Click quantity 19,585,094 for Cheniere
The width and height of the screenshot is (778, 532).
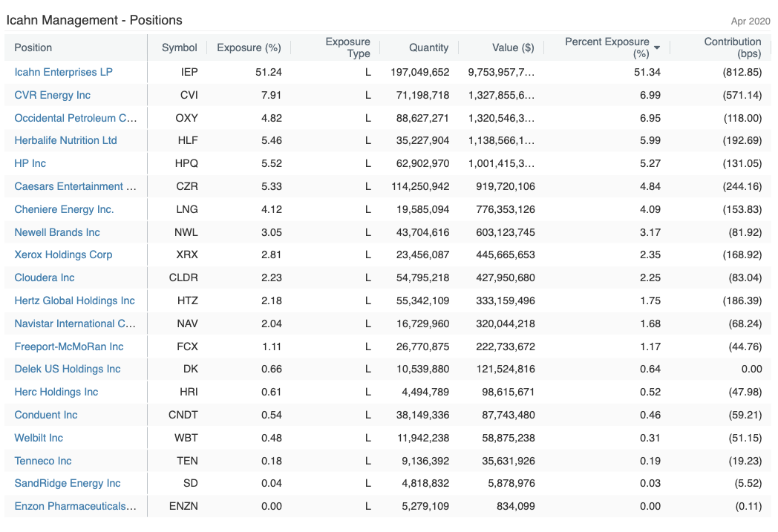[x=422, y=209]
